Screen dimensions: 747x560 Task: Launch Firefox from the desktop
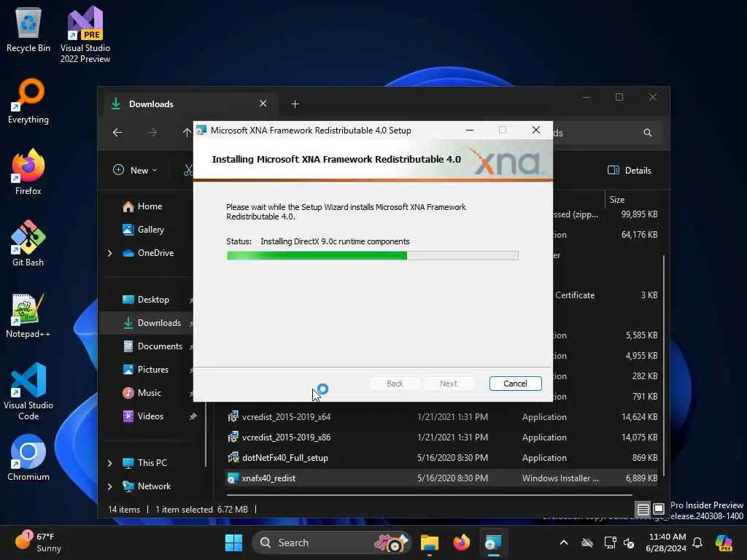(x=28, y=172)
